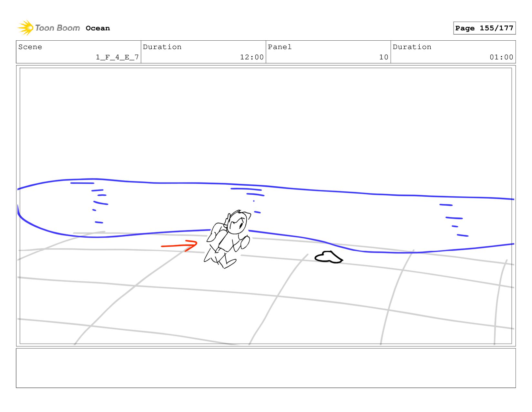Screen dimensions: 532x412
Task: Click the empty notes box below panel
Action: [x=266, y=368]
